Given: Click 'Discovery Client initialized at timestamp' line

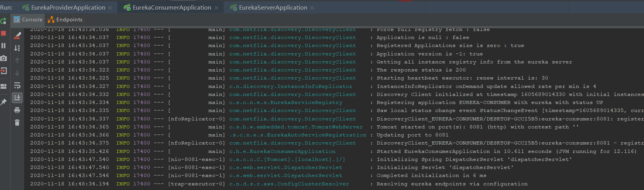Looking at the screenshot, I should (x=510, y=94).
